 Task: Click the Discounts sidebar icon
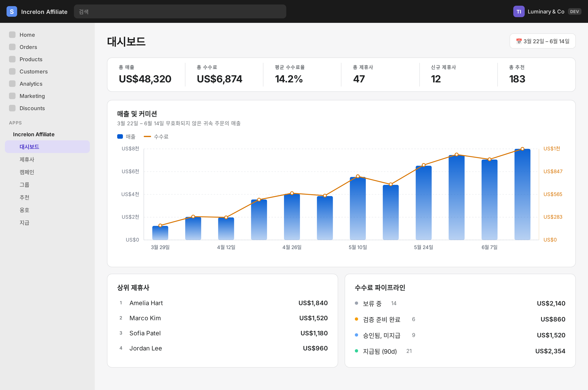12,108
